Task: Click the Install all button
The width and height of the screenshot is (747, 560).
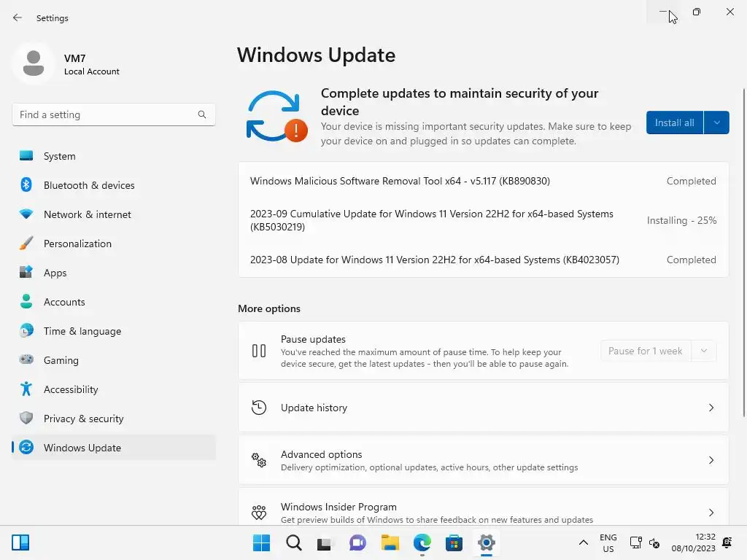Action: tap(675, 122)
